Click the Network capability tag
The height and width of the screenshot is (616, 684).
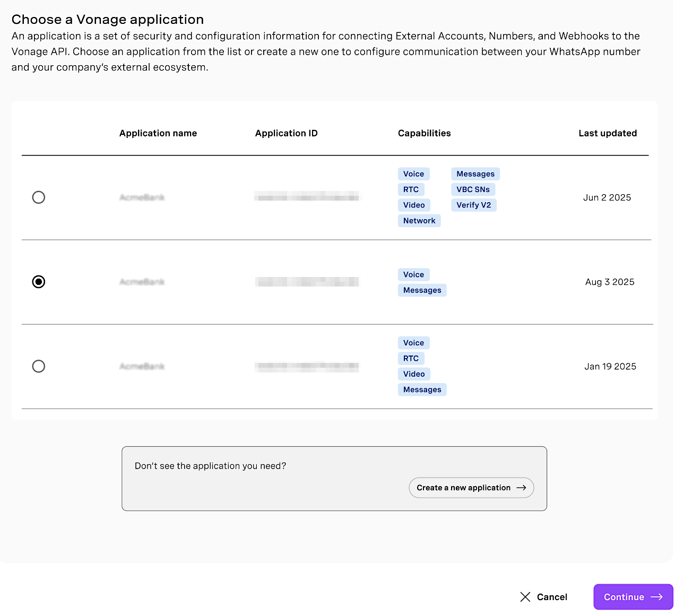(x=419, y=221)
